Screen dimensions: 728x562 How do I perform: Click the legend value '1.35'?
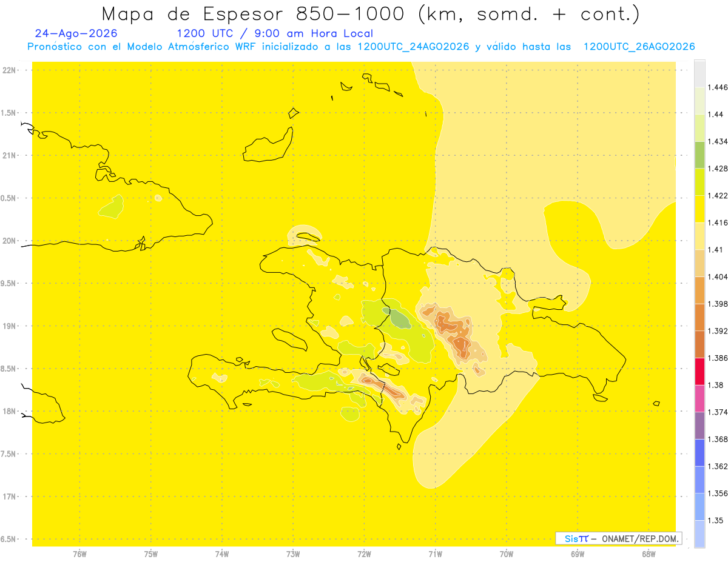[716, 520]
